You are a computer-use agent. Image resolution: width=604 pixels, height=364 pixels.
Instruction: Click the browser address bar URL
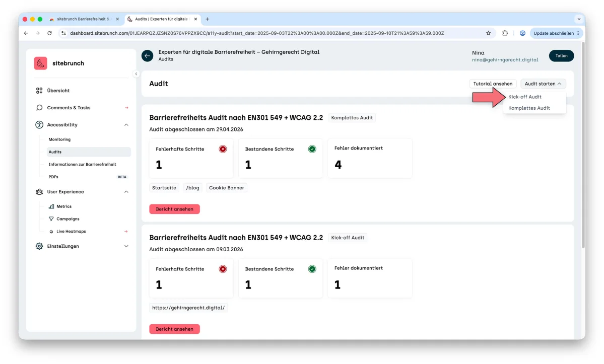pyautogui.click(x=257, y=33)
